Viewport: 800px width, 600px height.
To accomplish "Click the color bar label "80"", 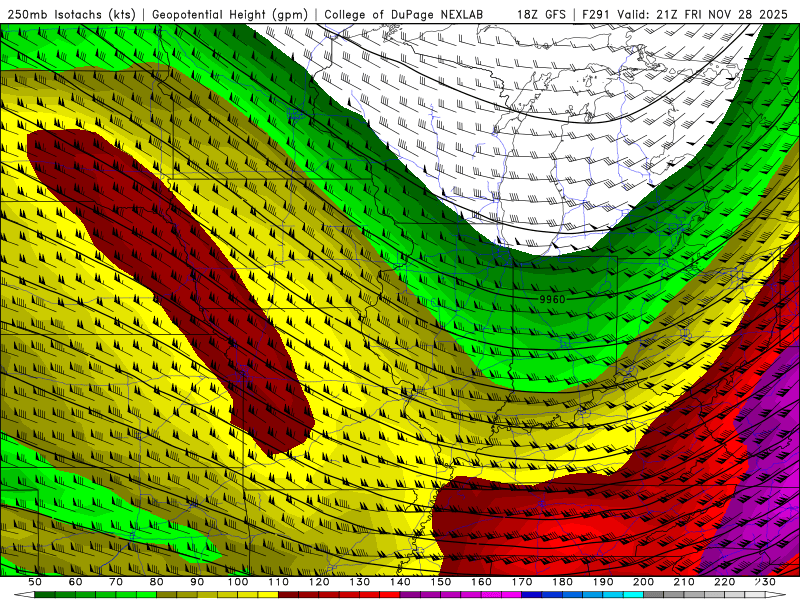I will [x=157, y=582].
